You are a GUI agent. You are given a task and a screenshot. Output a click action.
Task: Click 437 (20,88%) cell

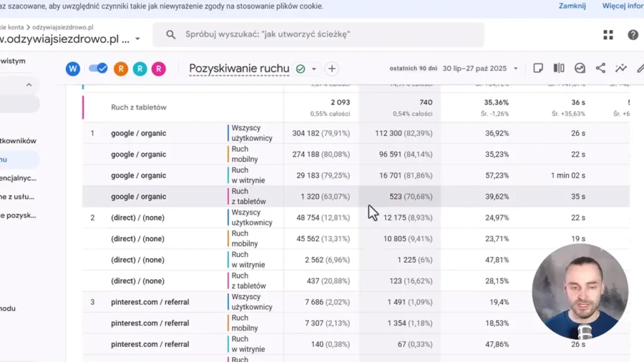click(328, 281)
